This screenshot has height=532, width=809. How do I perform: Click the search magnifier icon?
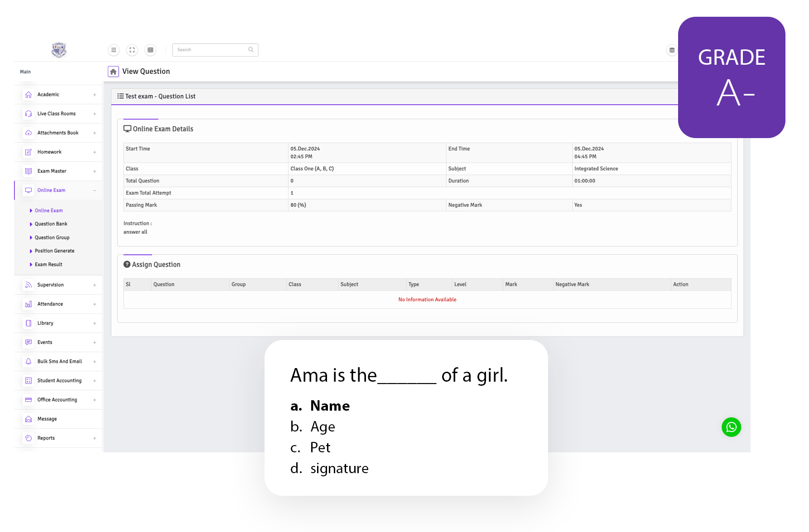point(251,50)
